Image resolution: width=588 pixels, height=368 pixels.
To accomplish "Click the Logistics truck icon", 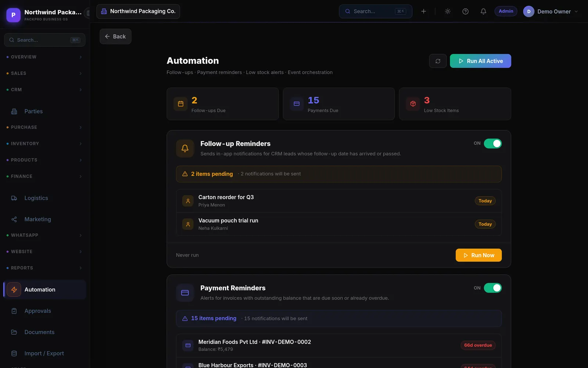I will tap(14, 198).
